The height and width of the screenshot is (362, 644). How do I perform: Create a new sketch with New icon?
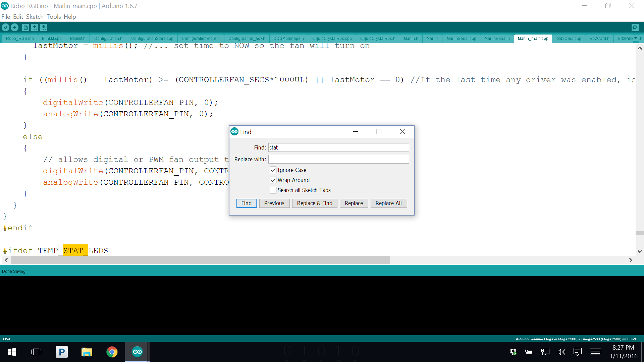coord(25,27)
